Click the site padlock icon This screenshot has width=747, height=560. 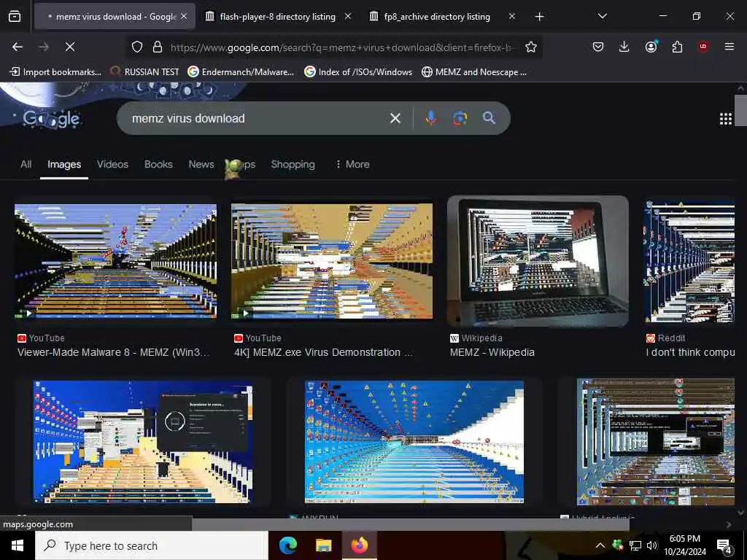[x=158, y=47]
